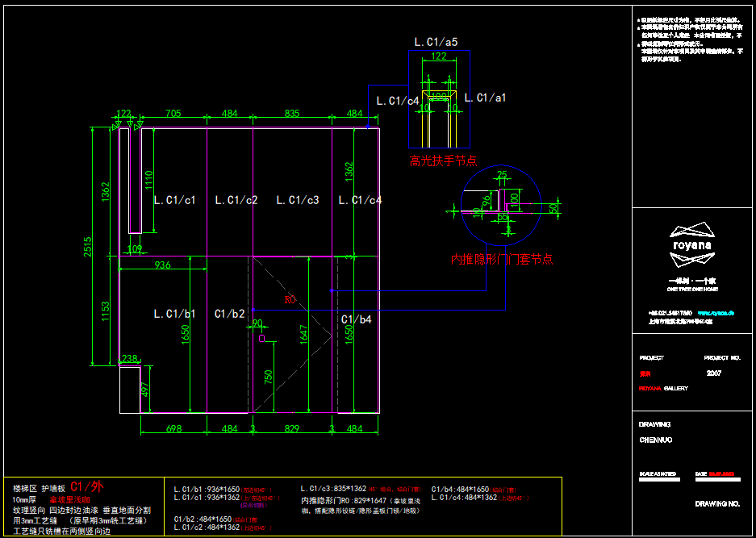Select the DRAWING NO. field in title block

point(717,503)
